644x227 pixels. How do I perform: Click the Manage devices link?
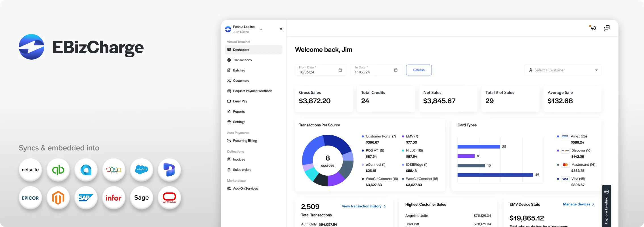pos(578,204)
